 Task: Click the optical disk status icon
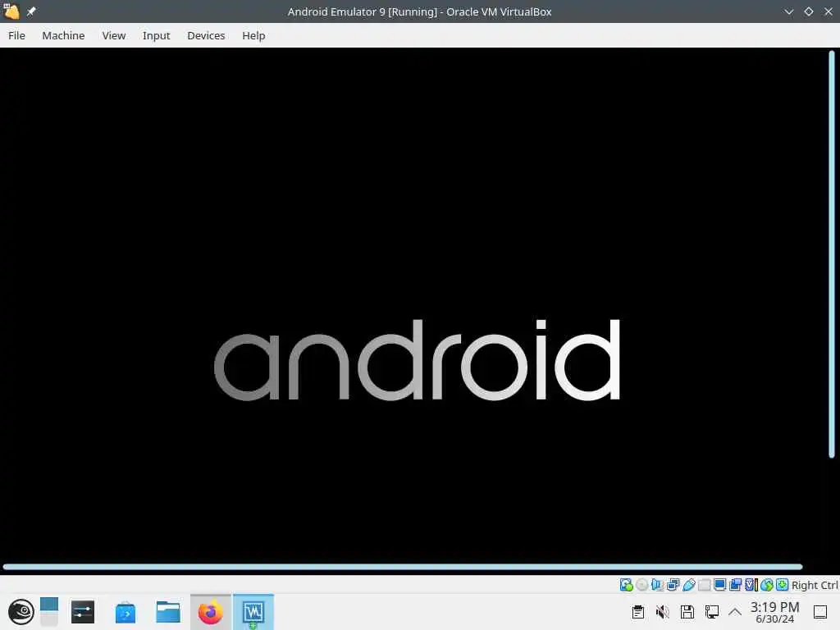pos(641,584)
